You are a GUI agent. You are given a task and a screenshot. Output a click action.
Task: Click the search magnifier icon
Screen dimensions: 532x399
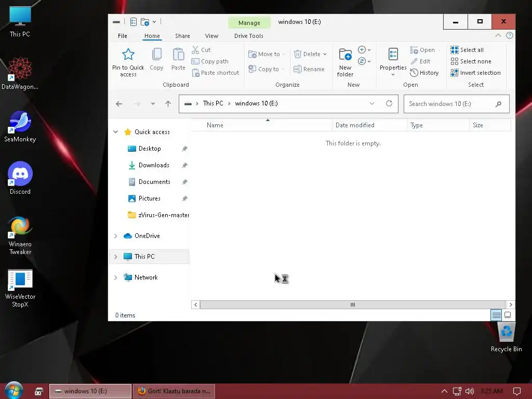pos(498,104)
